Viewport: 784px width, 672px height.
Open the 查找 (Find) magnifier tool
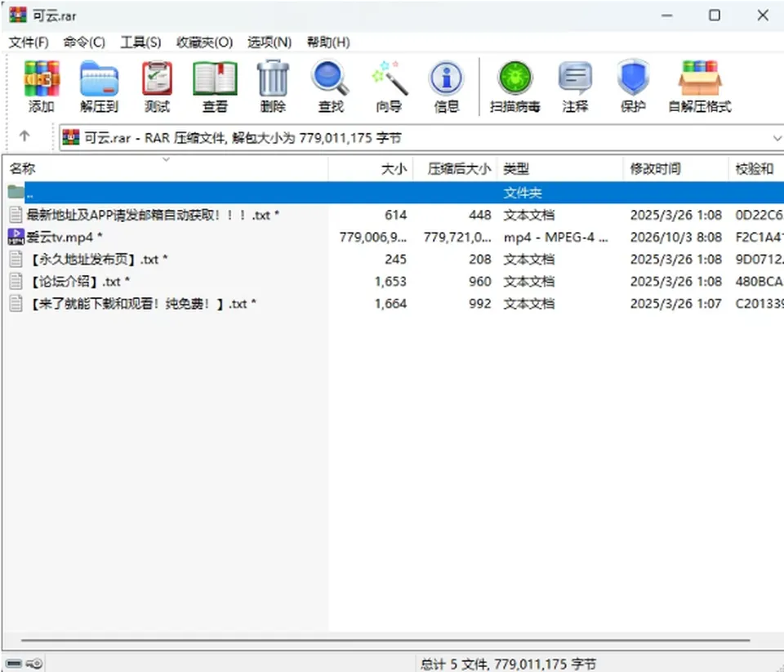coord(331,78)
